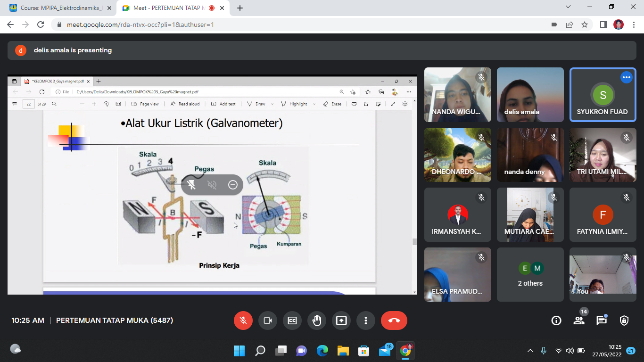Raise hand in the meeting
The width and height of the screenshot is (644, 362).
pyautogui.click(x=317, y=321)
